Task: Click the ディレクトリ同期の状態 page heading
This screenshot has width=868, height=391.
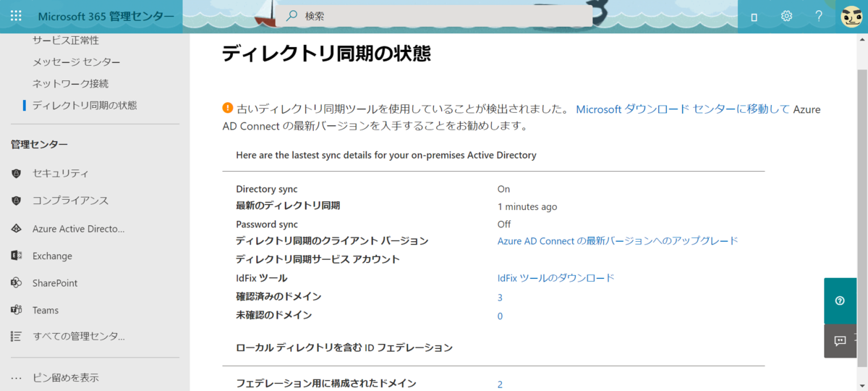Action: click(326, 53)
